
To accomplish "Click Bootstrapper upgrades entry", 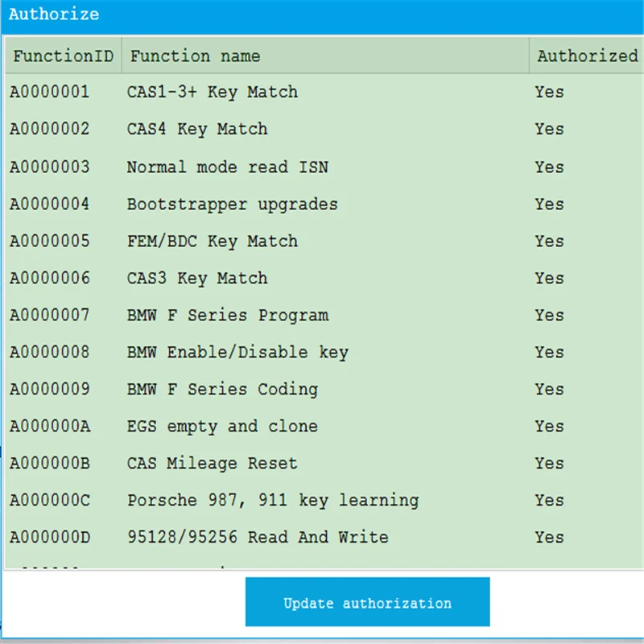I will [233, 204].
